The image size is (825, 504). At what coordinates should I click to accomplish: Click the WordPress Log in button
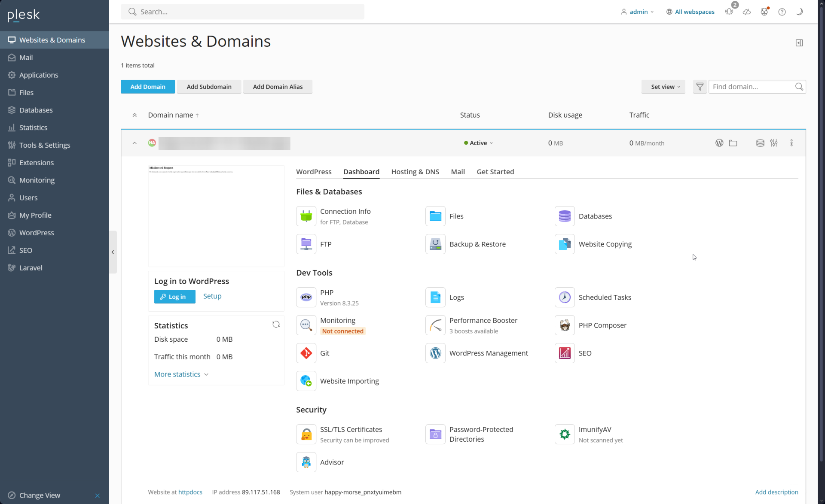[174, 297]
